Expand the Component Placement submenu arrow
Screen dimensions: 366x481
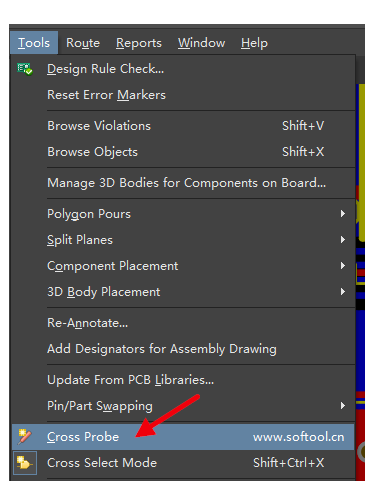click(343, 266)
